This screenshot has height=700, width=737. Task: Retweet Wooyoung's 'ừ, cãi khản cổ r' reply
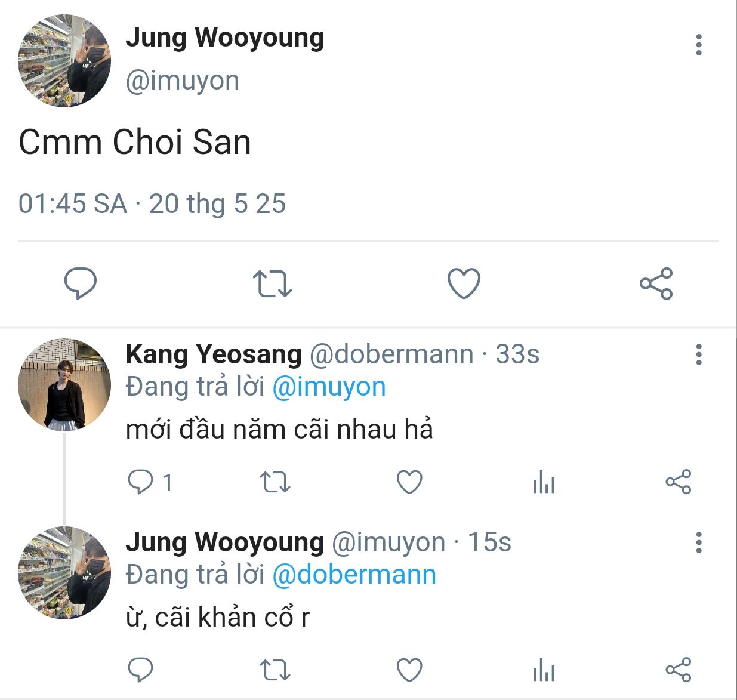[x=275, y=670]
